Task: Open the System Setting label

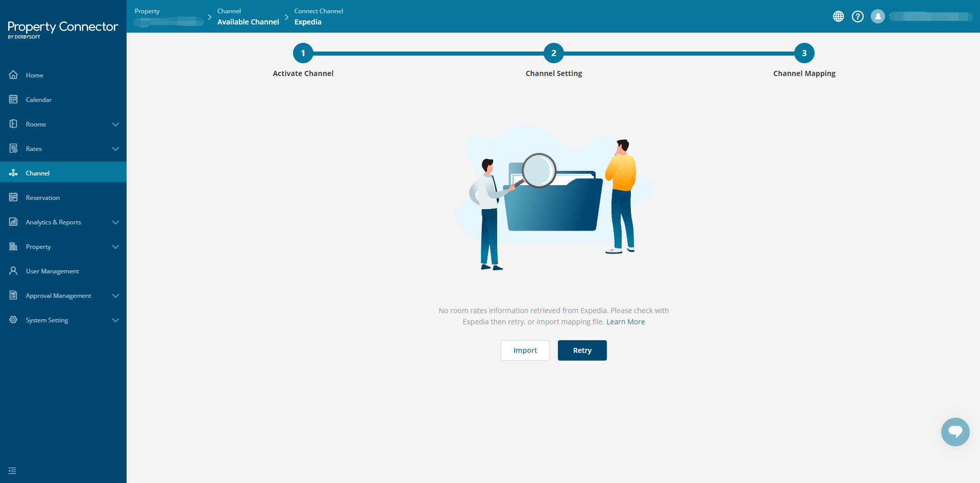Action: coord(47,320)
